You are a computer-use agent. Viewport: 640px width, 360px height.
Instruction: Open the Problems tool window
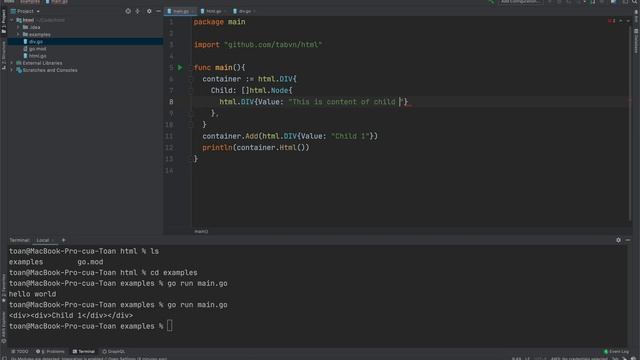tap(50, 351)
